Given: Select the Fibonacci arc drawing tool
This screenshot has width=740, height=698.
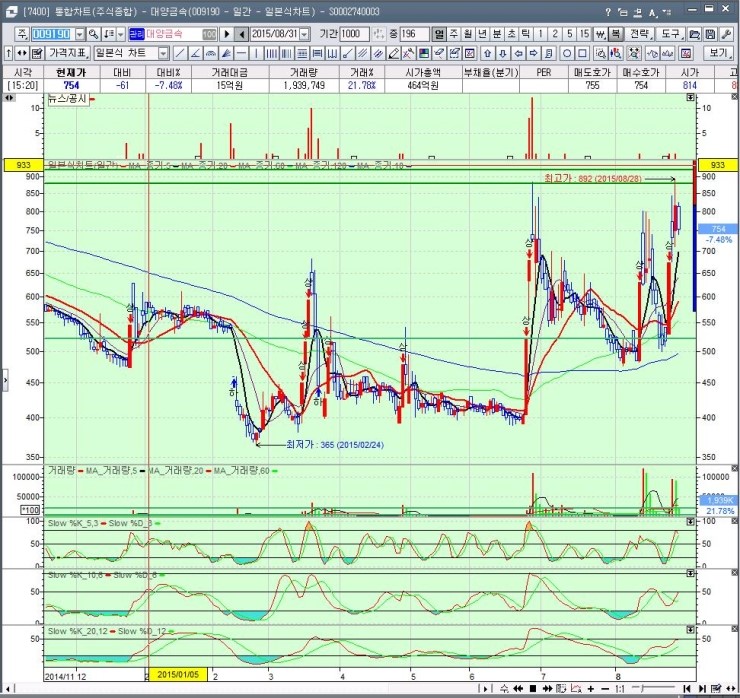Looking at the screenshot, I should (x=210, y=53).
